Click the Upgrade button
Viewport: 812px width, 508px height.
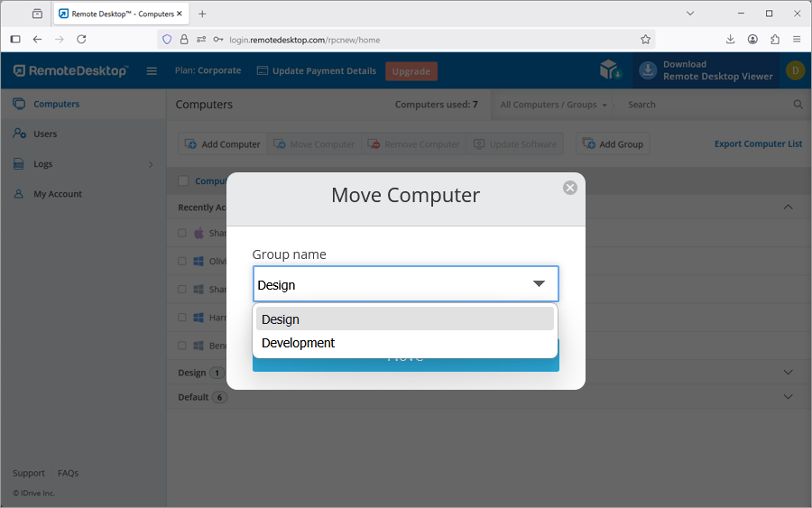click(411, 71)
